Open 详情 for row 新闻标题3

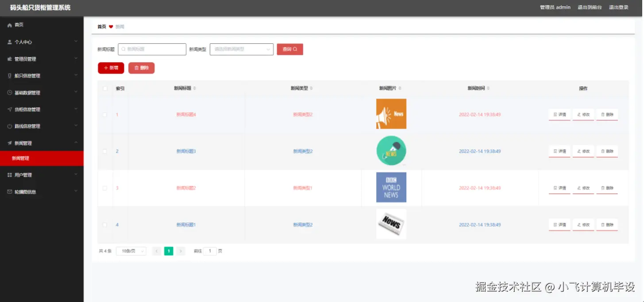(559, 151)
